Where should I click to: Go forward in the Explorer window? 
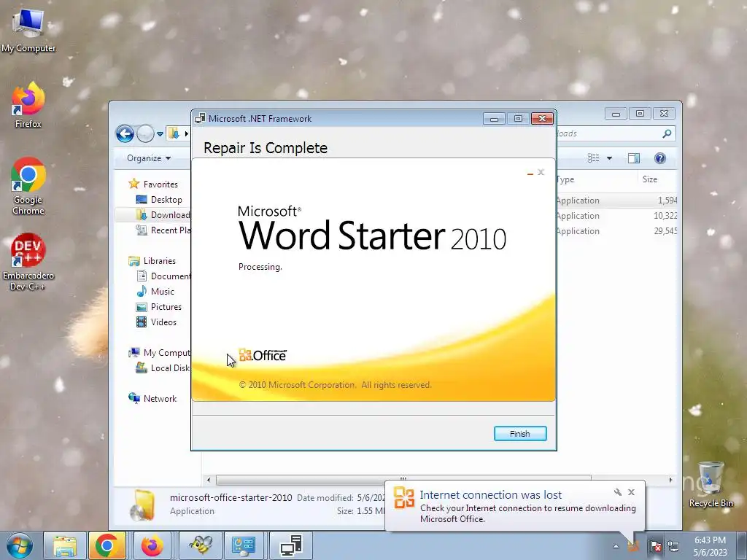pyautogui.click(x=145, y=134)
